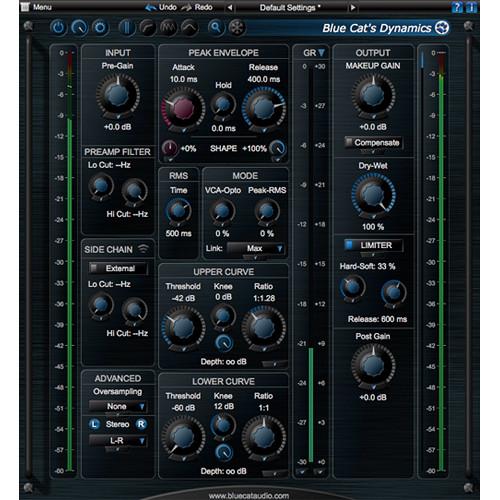This screenshot has width=500, height=500.
Task: Click the VCA-Opto knob
Action: tap(222, 211)
